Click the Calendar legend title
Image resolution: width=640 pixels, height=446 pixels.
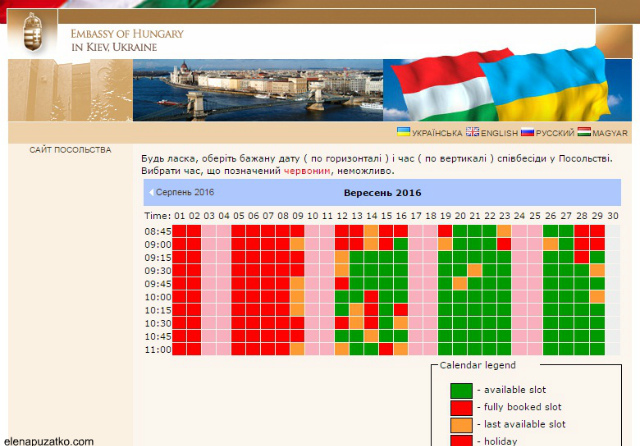[x=478, y=365]
